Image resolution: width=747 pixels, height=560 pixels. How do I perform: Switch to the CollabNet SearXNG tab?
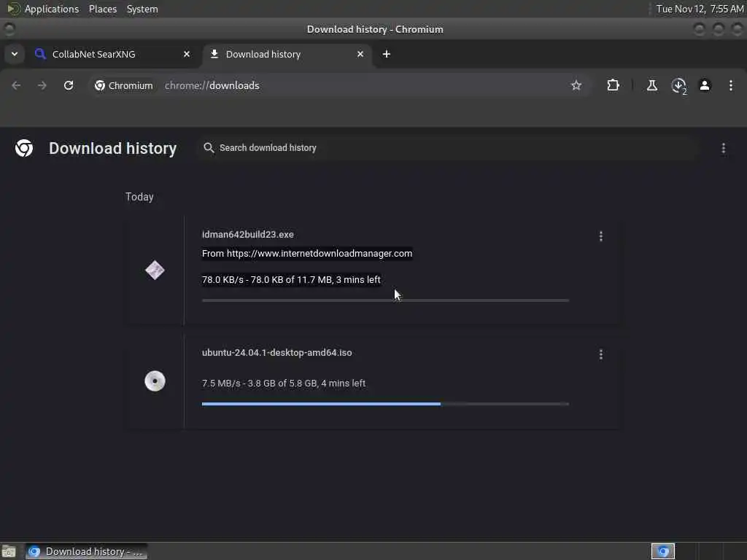[113, 54]
